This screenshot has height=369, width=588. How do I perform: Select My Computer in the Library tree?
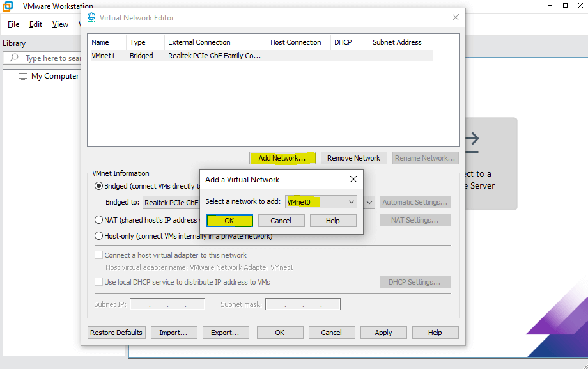55,76
